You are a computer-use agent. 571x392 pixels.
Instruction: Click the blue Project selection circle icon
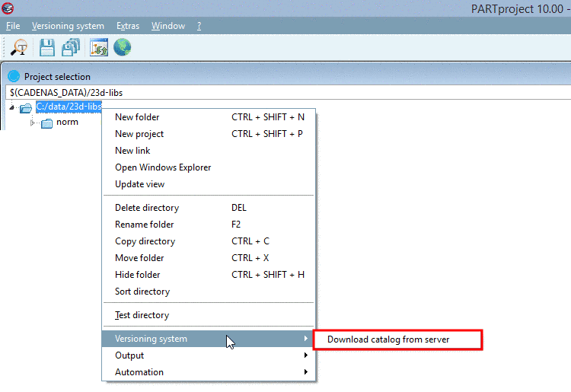[14, 76]
